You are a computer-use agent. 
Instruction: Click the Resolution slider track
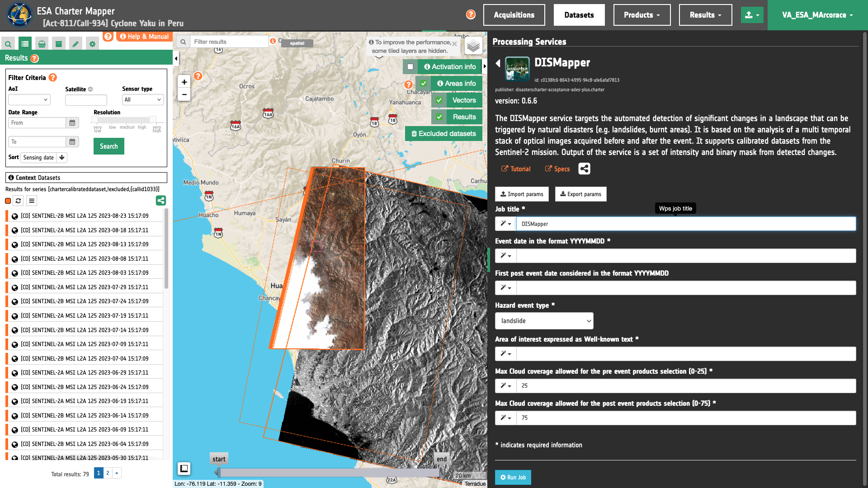click(124, 120)
